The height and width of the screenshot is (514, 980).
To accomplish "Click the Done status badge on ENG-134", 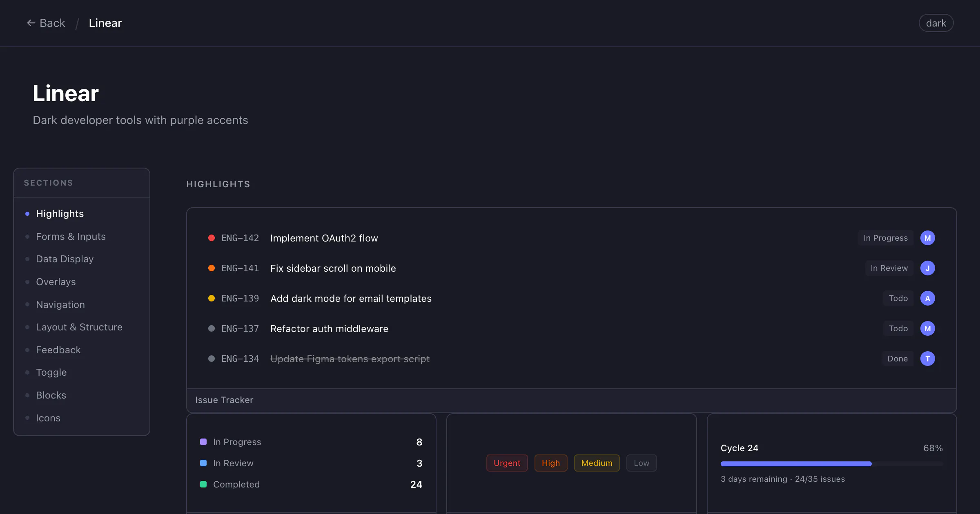I will 898,359.
